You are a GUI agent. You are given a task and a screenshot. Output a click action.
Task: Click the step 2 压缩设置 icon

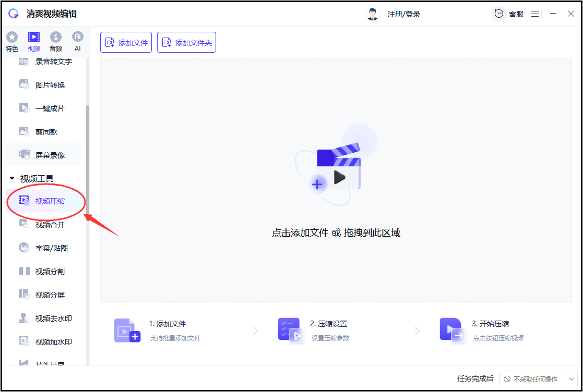coord(291,330)
